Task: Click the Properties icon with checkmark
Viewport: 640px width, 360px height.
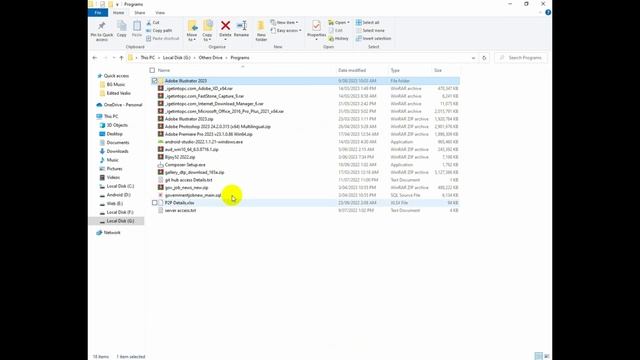Action: [316, 26]
